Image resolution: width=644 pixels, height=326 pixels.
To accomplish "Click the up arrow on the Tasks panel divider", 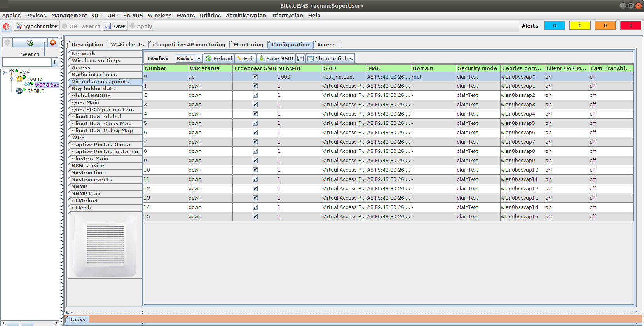I will point(67,312).
